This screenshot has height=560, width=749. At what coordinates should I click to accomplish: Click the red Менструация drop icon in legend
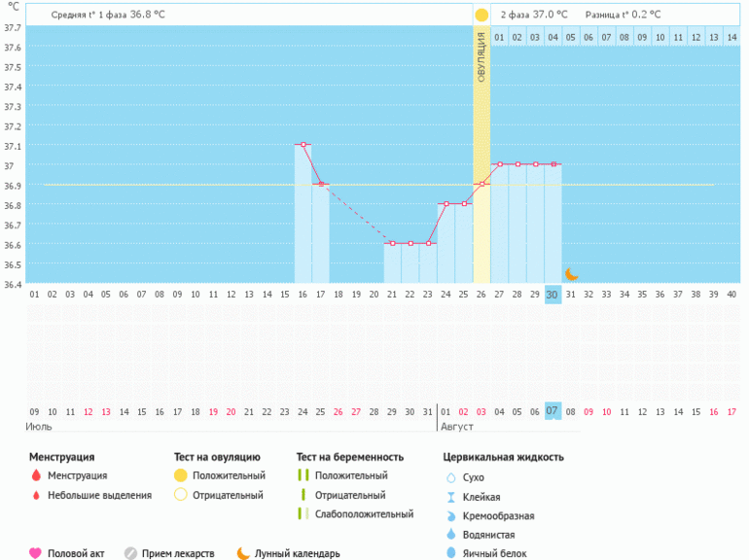pos(35,476)
